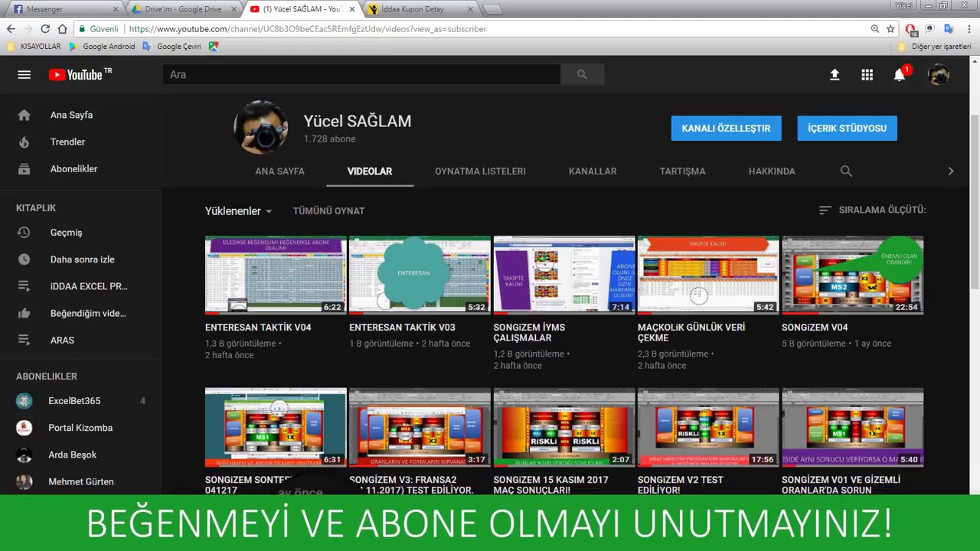Open the KISAYOLLAR bookmarks folder
980x551 pixels.
34,47
